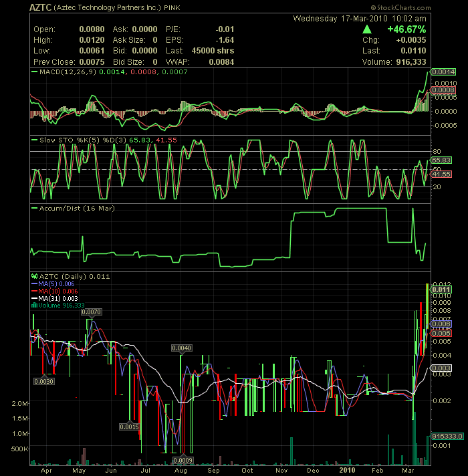Click the Last 45000 shrs value

[213, 50]
